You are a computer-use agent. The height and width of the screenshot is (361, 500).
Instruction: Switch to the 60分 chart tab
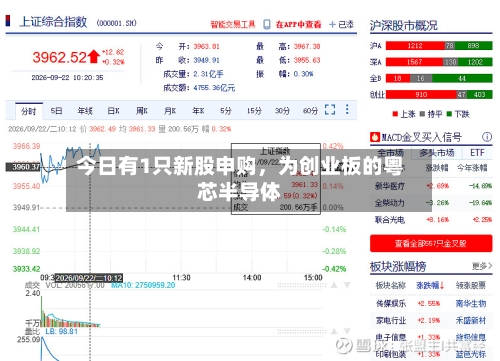pyautogui.click(x=310, y=111)
